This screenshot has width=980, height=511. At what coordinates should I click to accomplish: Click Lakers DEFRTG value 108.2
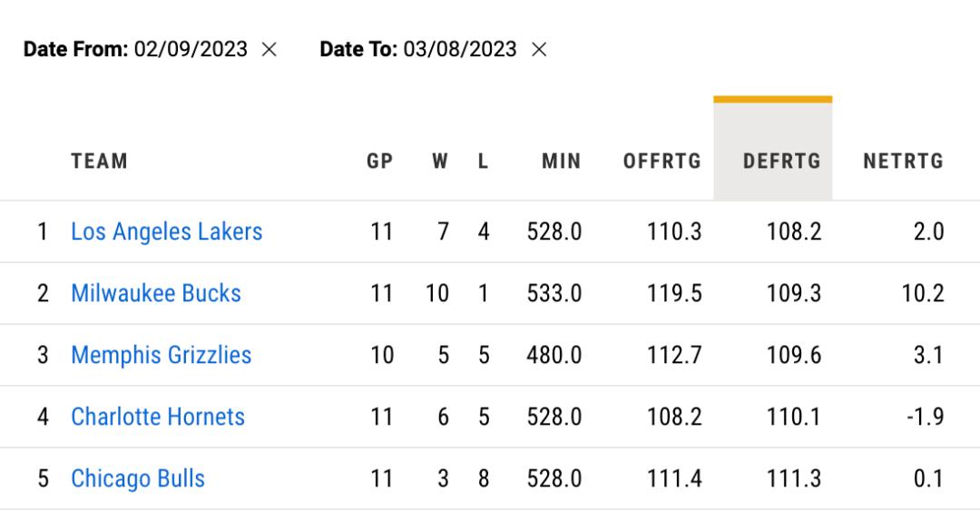794,231
